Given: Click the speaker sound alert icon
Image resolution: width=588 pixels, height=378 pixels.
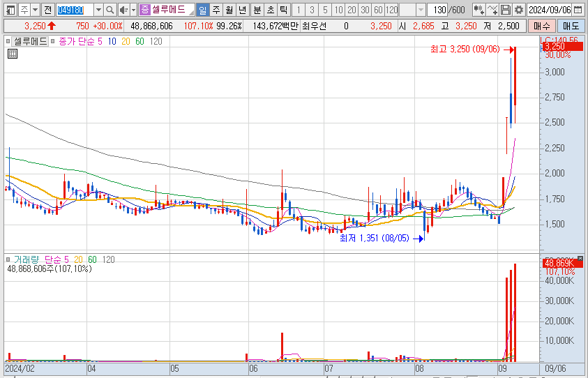Looking at the screenshot, I should 123,10.
